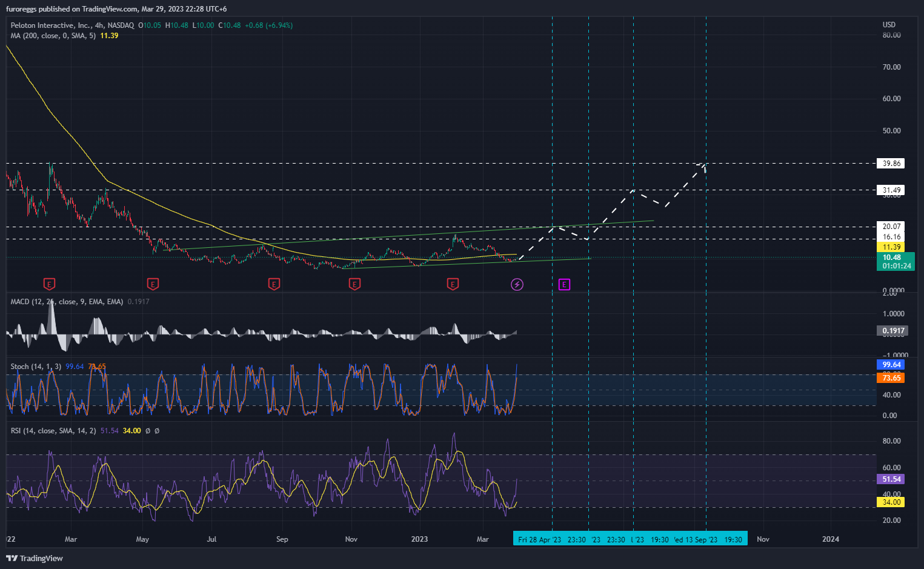The height and width of the screenshot is (569, 924).
Task: Click the earnings marker below the March 2022 candles
Action: [x=50, y=284]
